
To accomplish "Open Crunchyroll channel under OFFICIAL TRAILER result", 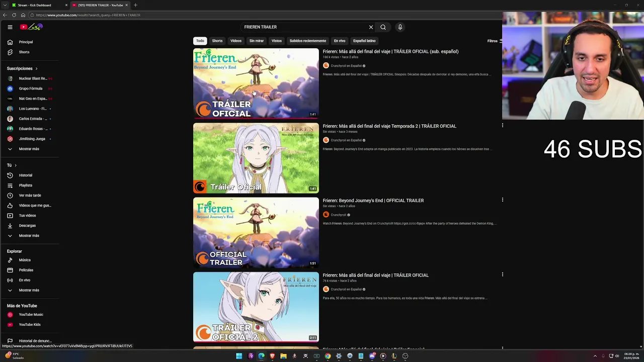I will coord(338,215).
